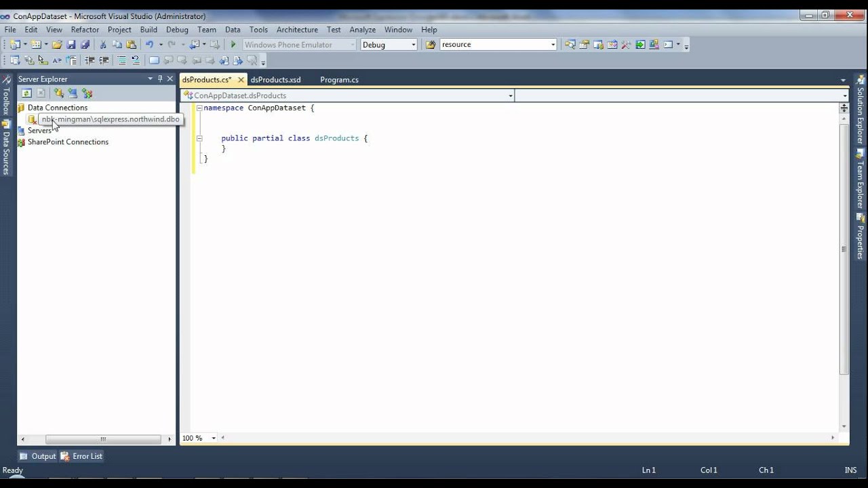Open the Toolbox side tab
868x488 pixels.
click(x=6, y=96)
